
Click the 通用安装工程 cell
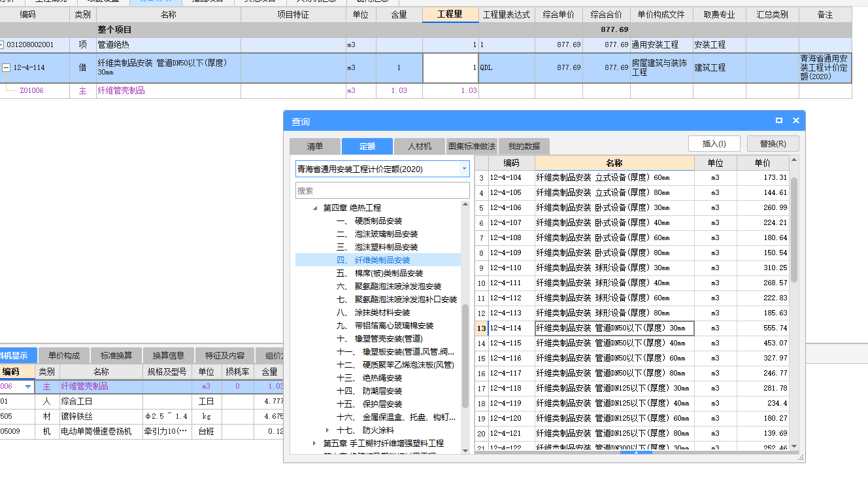pos(661,45)
